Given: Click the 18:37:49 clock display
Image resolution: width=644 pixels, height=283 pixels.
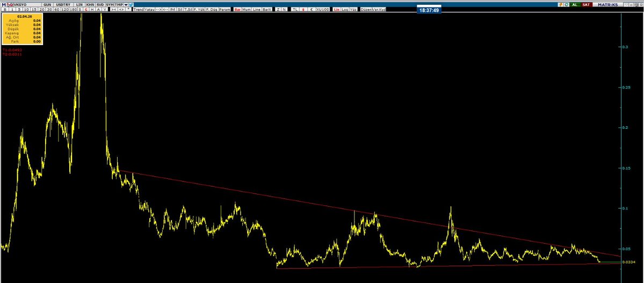Looking at the screenshot, I should (x=429, y=10).
